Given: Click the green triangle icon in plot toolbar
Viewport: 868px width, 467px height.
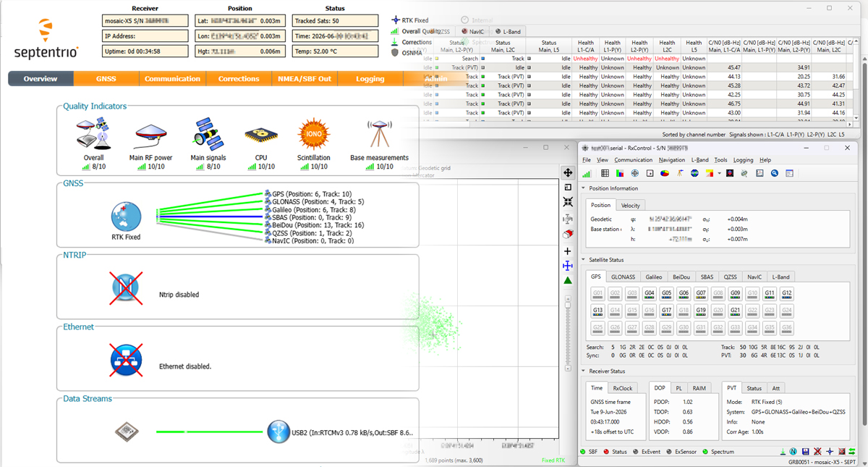Looking at the screenshot, I should click(x=568, y=280).
